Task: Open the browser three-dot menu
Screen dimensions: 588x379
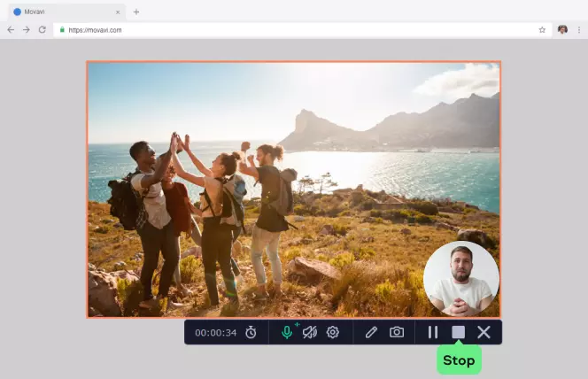Action: click(x=579, y=30)
